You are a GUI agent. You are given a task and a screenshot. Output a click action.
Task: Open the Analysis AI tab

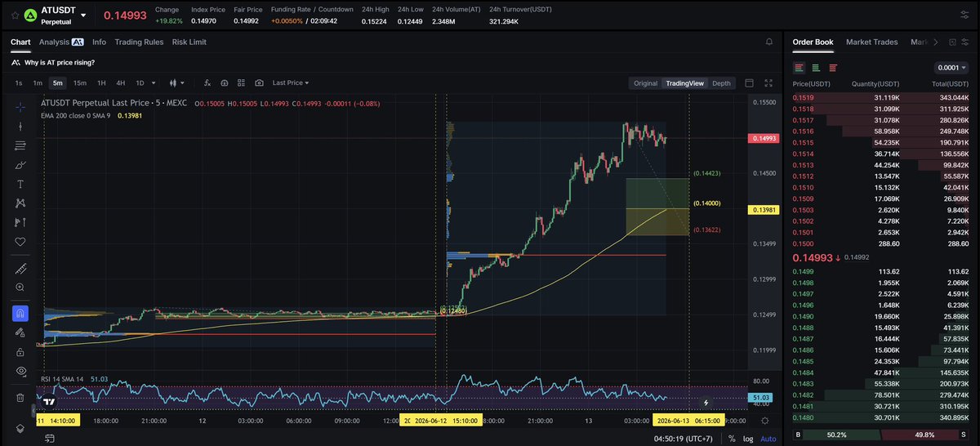click(x=61, y=42)
